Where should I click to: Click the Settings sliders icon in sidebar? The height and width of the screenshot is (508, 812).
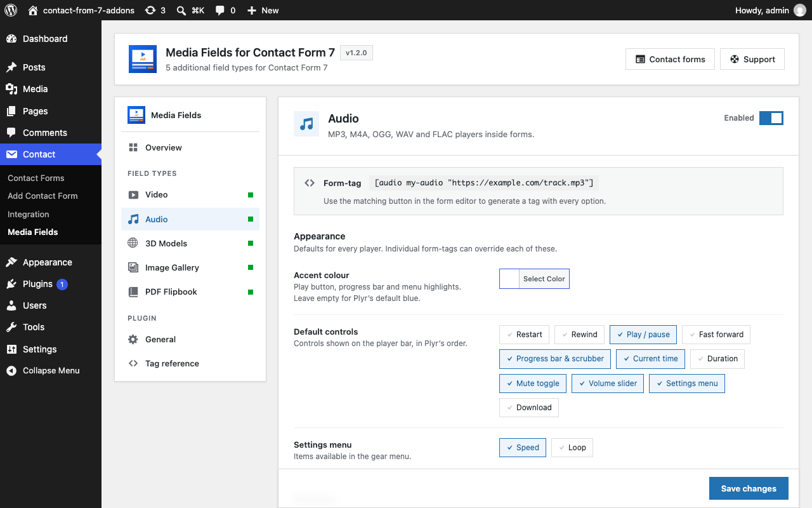[x=11, y=349]
